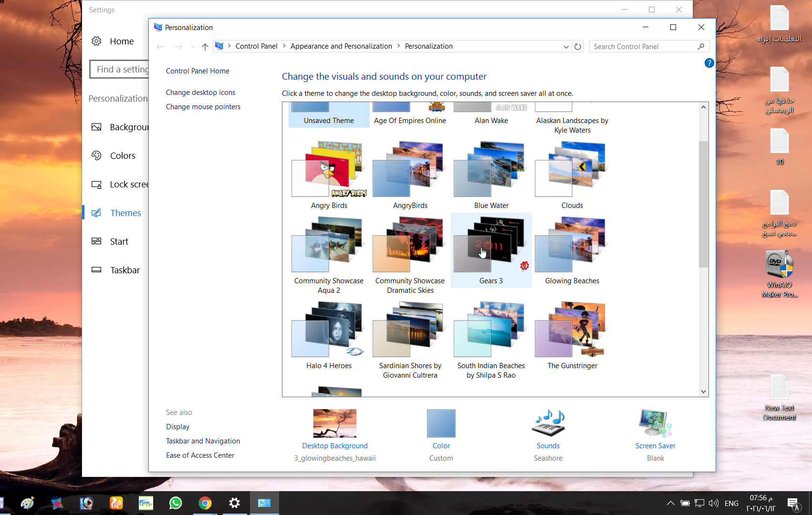Expand chevron after Control Panel breadcrumb

[x=284, y=46]
